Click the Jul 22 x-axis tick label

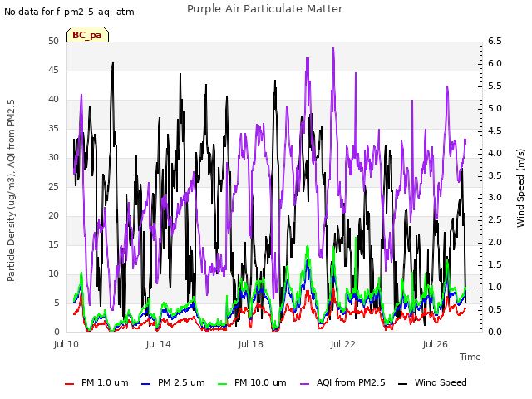[343, 344]
